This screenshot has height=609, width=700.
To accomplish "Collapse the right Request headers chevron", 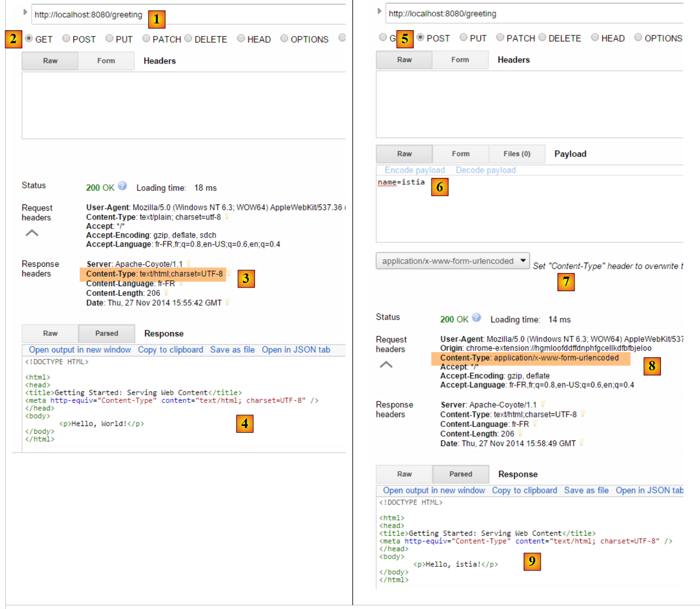I will 386,365.
